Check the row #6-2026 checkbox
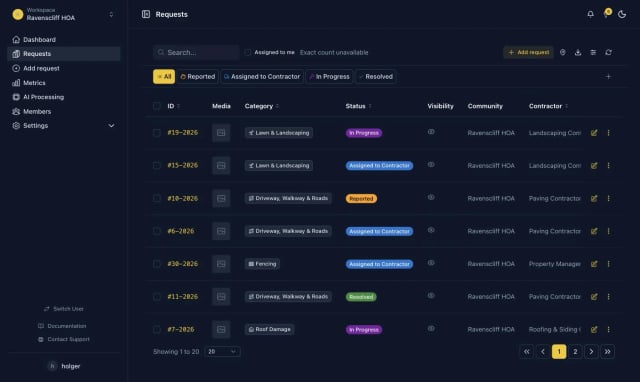This screenshot has height=382, width=640. pos(157,231)
